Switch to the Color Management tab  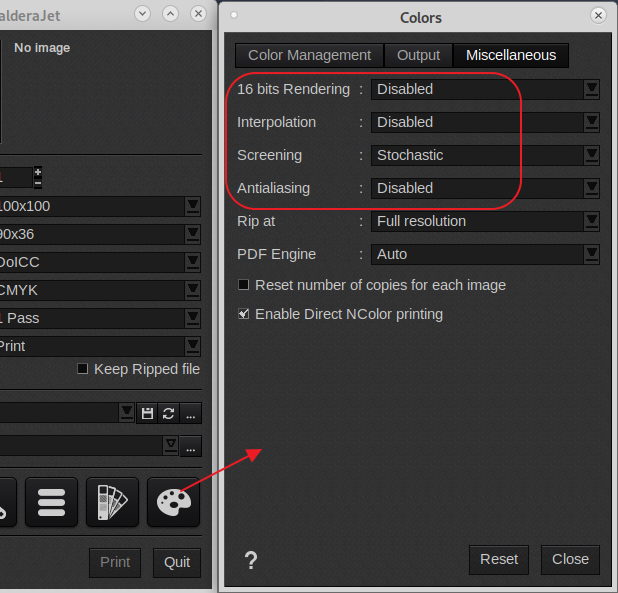[x=309, y=56]
